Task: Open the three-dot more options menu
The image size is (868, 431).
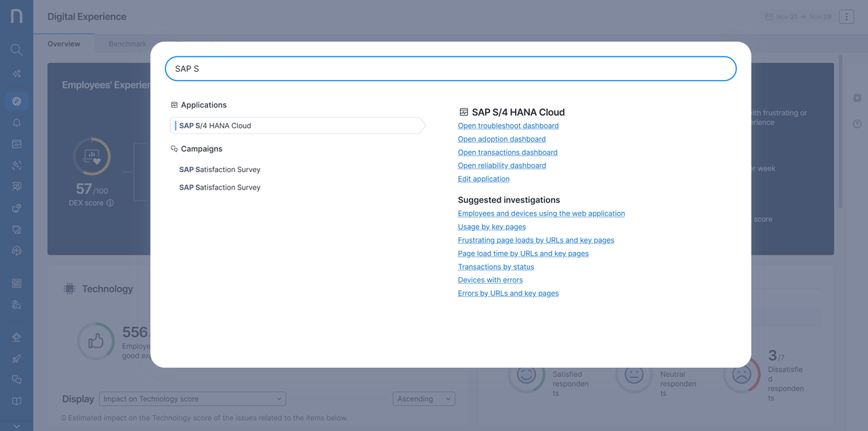Action: 846,17
